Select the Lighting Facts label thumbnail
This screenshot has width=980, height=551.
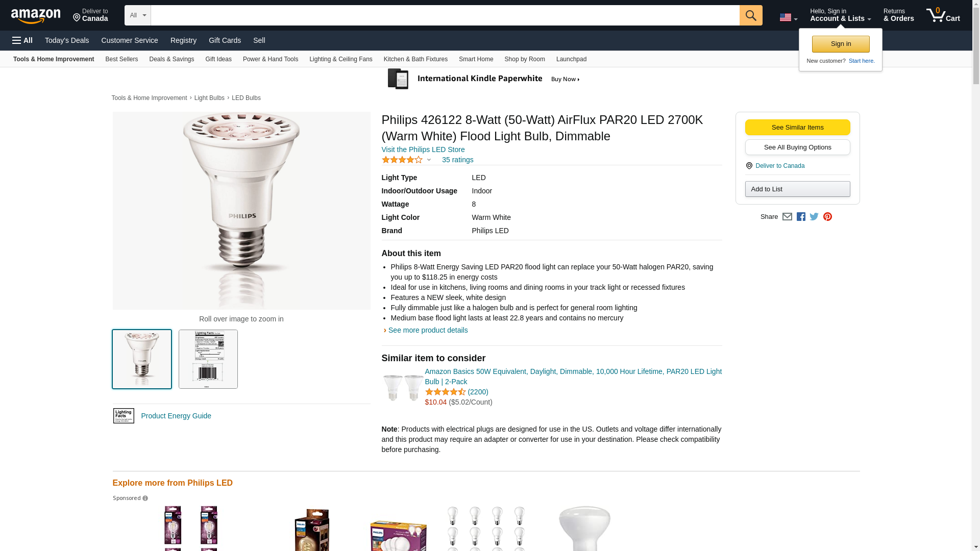(x=208, y=359)
